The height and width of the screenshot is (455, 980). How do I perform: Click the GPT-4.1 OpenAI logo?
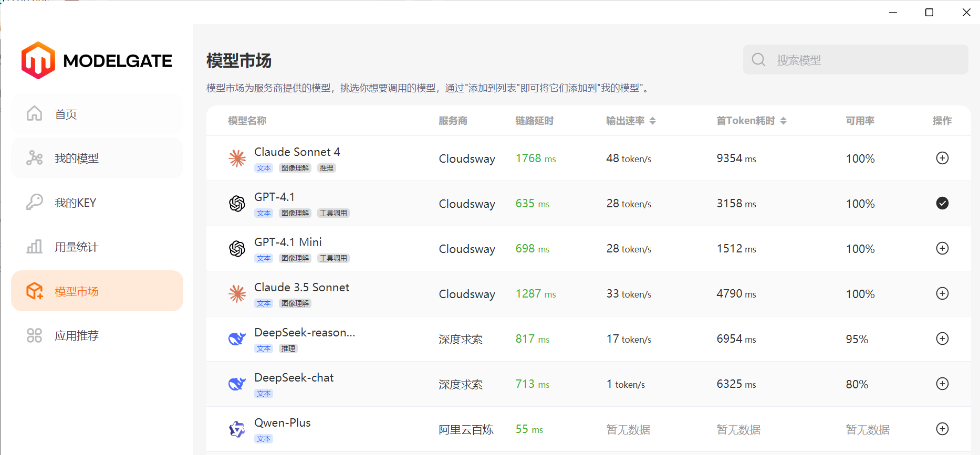point(237,204)
